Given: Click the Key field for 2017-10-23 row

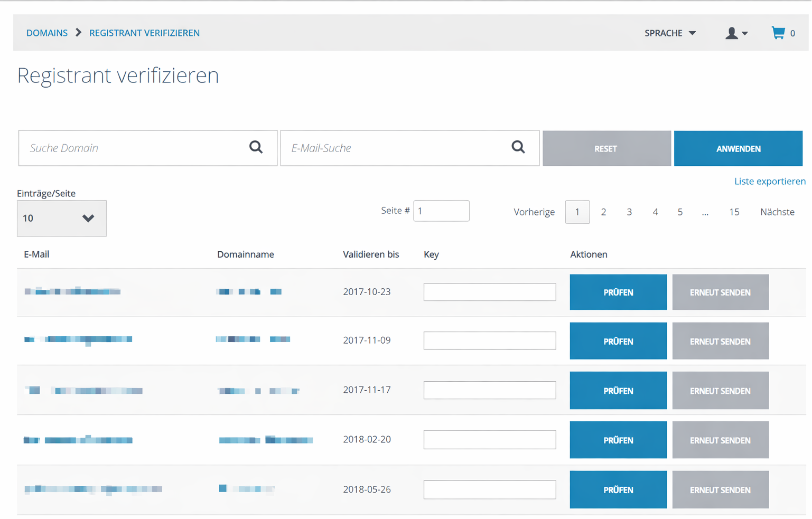Looking at the screenshot, I should [x=489, y=292].
